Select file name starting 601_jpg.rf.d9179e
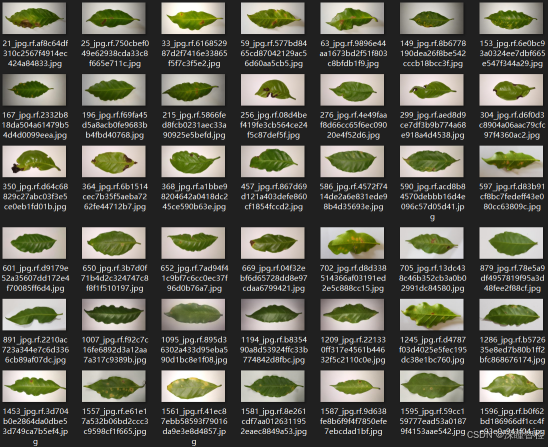The image size is (548, 447). pos(35,278)
